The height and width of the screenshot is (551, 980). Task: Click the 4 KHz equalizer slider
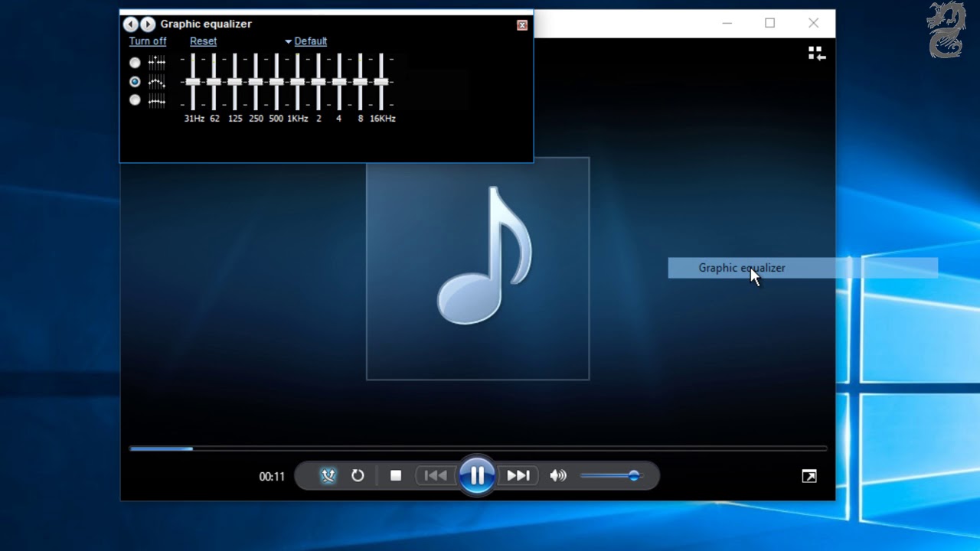click(x=339, y=82)
